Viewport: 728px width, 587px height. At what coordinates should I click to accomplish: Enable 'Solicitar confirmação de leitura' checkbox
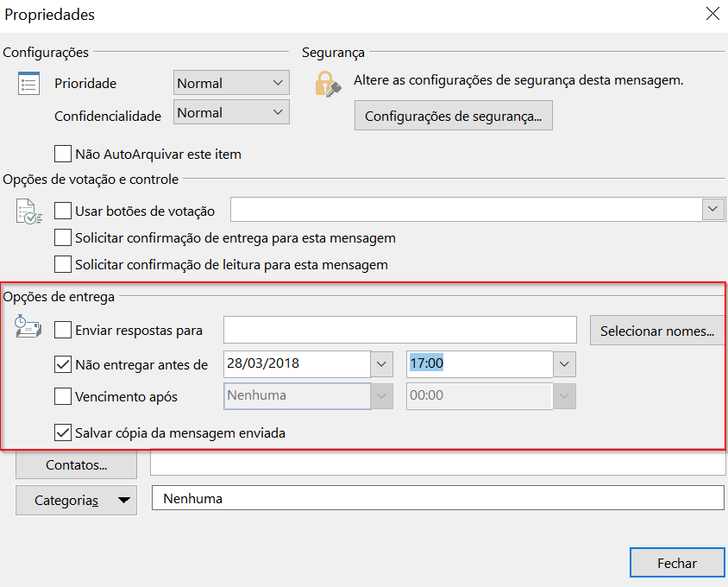coord(63,264)
